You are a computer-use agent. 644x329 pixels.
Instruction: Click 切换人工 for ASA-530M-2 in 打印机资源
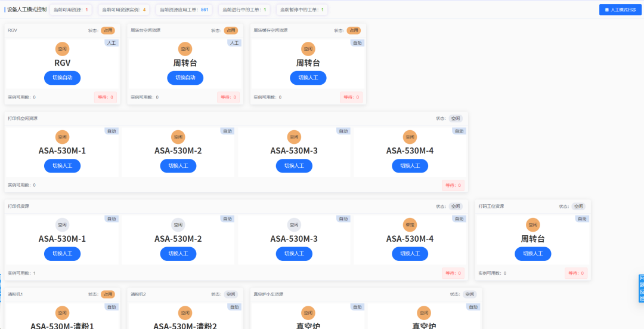178,254
